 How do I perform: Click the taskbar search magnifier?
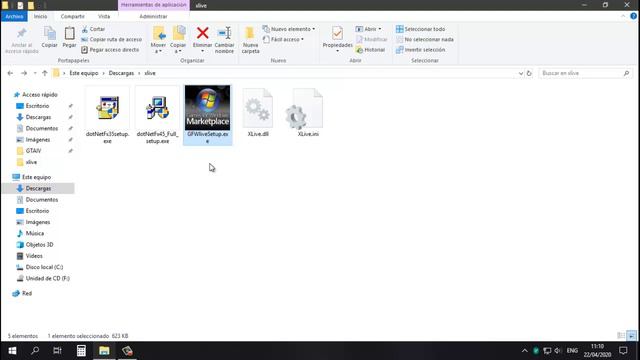[x=35, y=351]
